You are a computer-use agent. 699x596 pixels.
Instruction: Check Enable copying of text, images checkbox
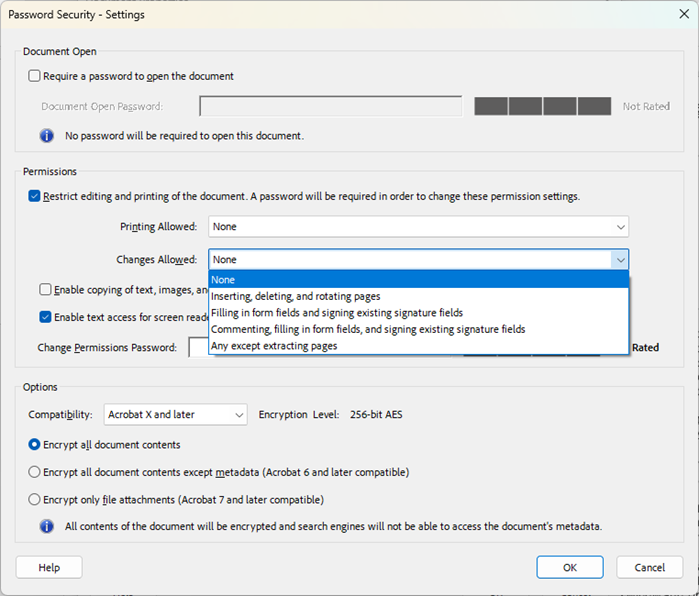pos(46,290)
